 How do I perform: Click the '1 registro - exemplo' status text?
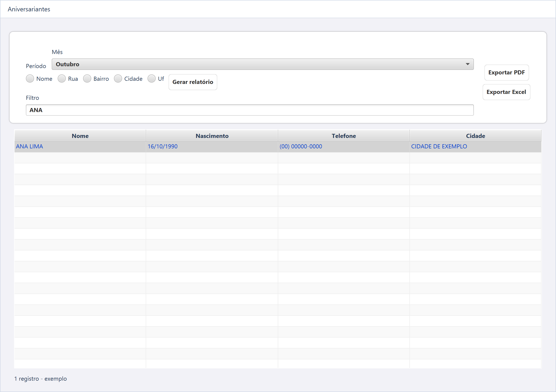[x=40, y=379]
